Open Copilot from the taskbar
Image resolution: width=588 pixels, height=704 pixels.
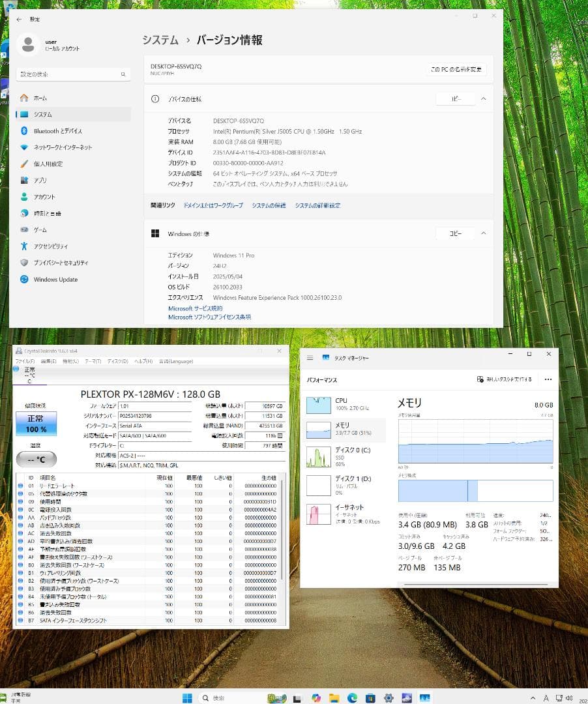pyautogui.click(x=317, y=697)
